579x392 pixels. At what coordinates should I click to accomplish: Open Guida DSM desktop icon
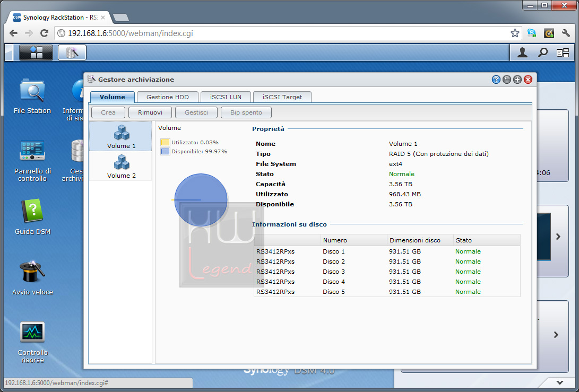[x=32, y=217]
